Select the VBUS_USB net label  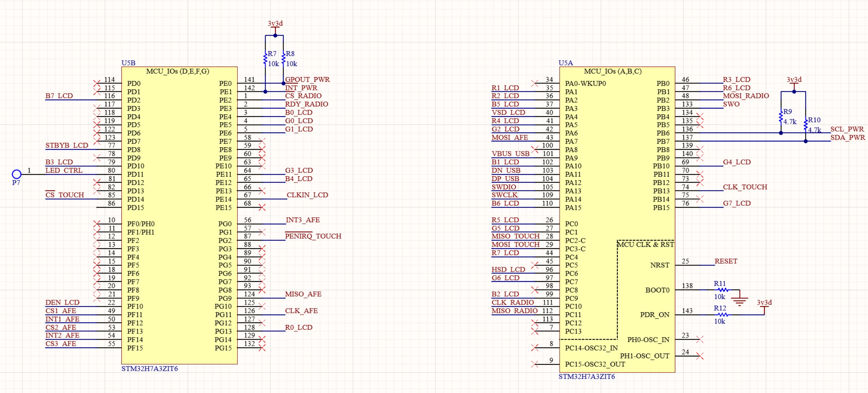pos(511,154)
